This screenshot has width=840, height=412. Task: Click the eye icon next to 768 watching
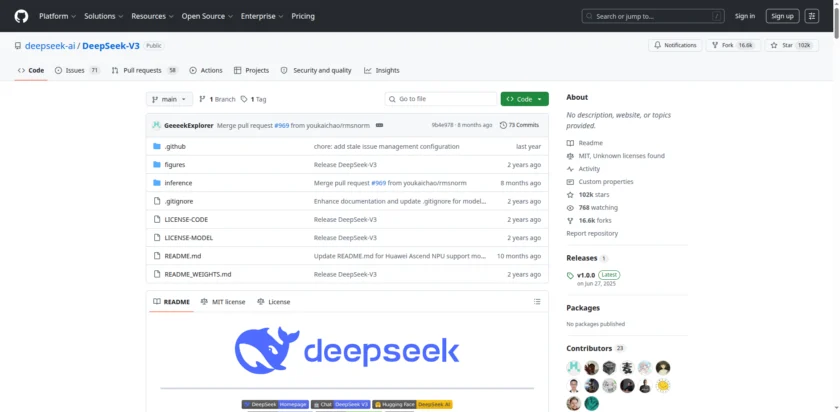tap(570, 208)
